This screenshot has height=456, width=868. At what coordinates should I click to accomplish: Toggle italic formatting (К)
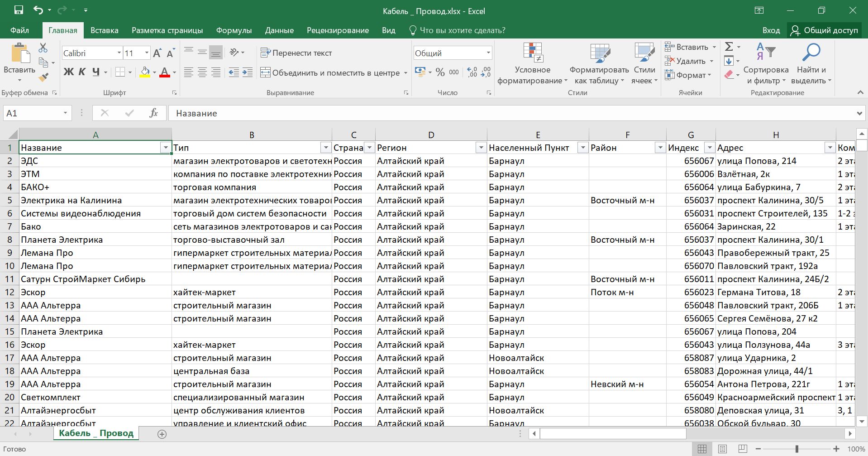point(82,72)
